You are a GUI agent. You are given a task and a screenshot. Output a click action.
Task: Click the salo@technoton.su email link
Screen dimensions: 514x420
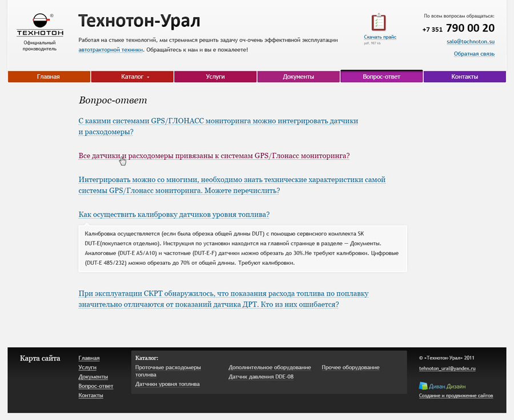471,42
